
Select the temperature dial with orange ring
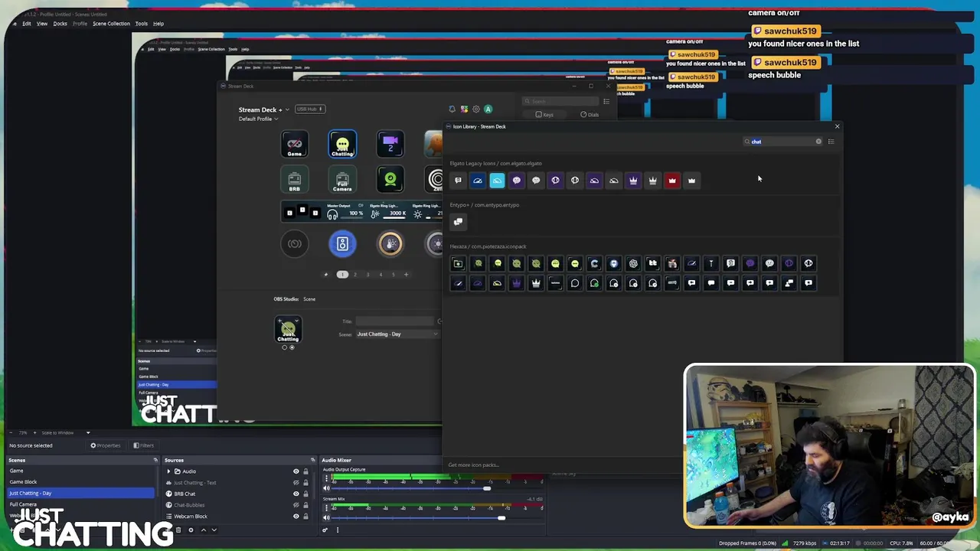[390, 243]
